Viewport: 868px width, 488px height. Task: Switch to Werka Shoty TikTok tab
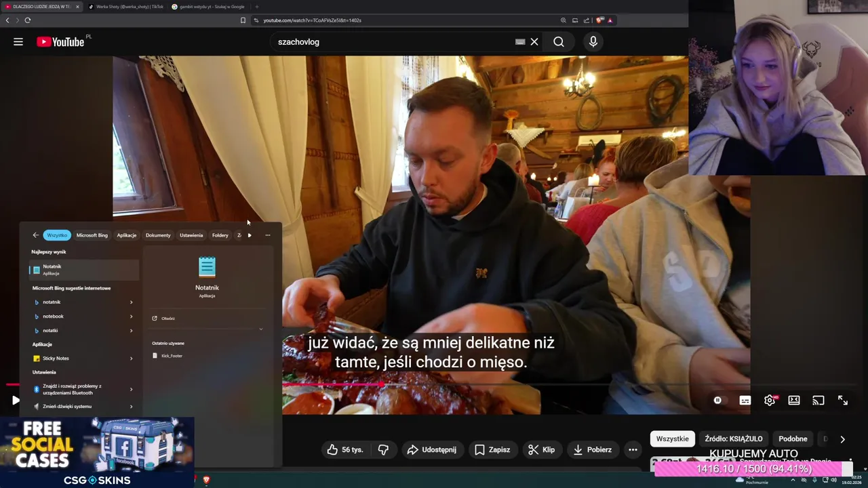(x=126, y=7)
